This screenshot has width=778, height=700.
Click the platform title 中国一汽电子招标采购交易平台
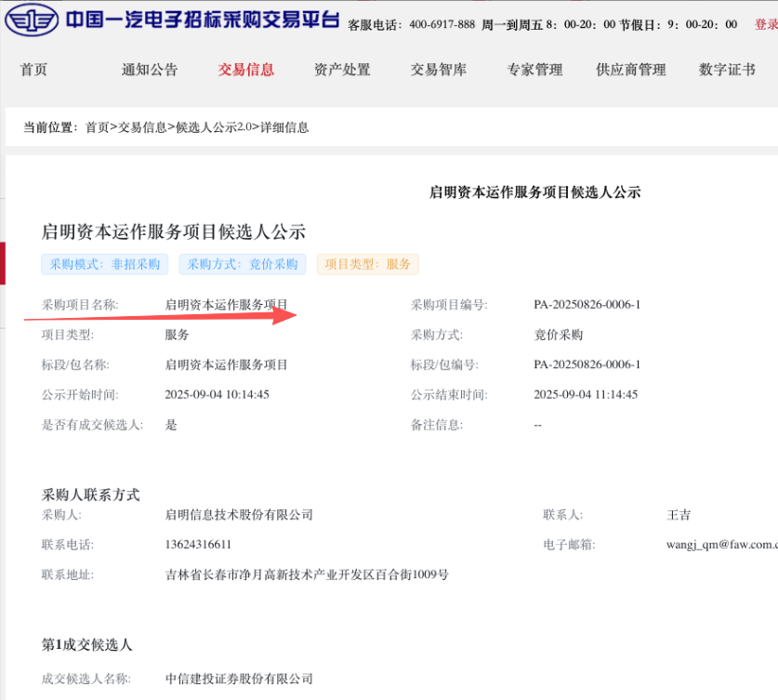coord(202,20)
